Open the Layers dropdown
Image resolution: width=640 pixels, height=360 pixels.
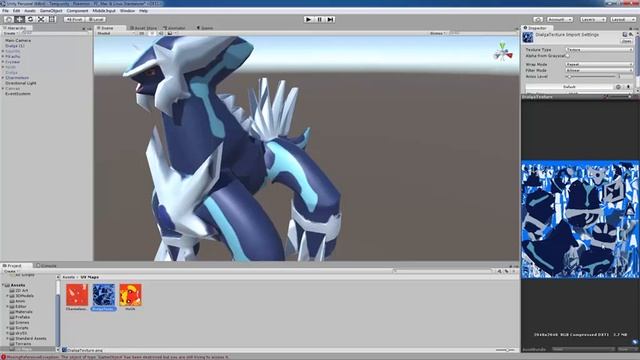[x=593, y=19]
